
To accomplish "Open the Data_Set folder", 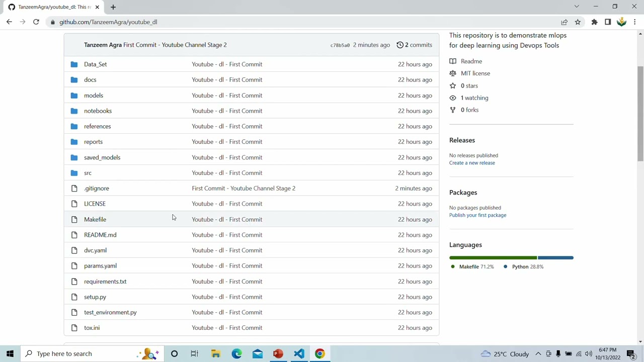I will click(x=95, y=64).
